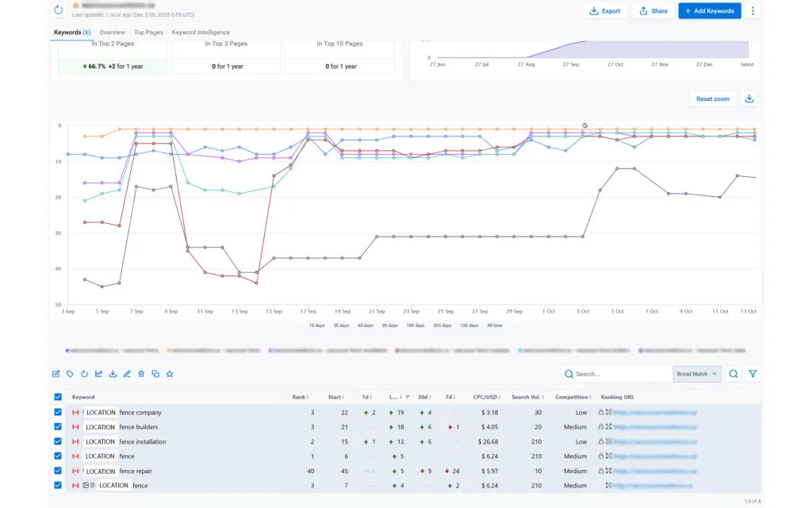Click the copy icon in keyword toolbar

(155, 374)
